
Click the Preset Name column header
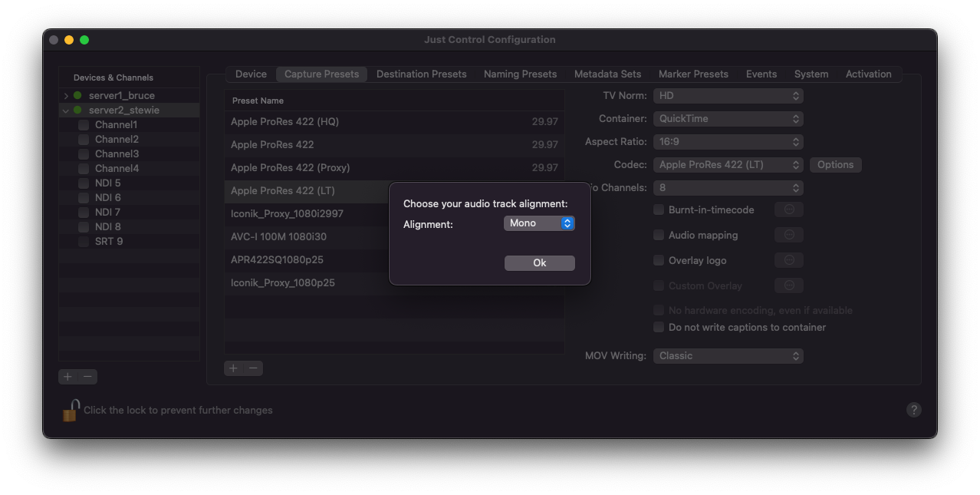[394, 101]
